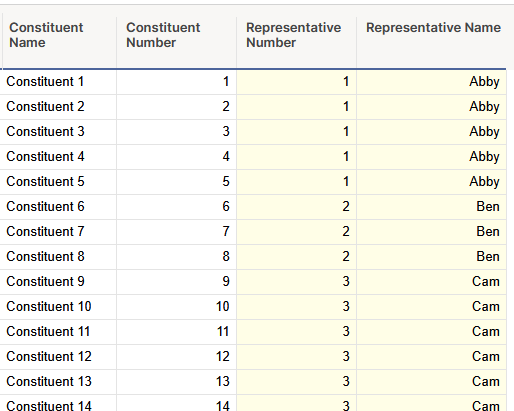The image size is (514, 411).
Task: Select the Constituent 1 name cell
Action: coord(58,82)
